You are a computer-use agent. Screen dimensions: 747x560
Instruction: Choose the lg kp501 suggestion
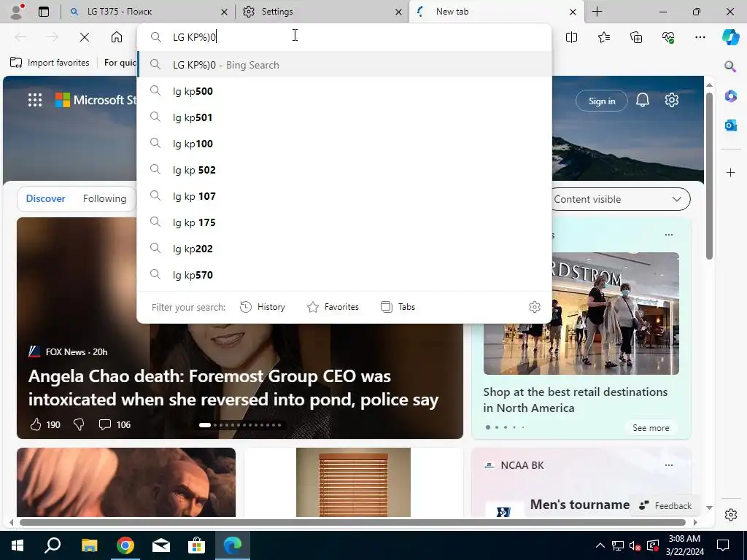tap(344, 117)
